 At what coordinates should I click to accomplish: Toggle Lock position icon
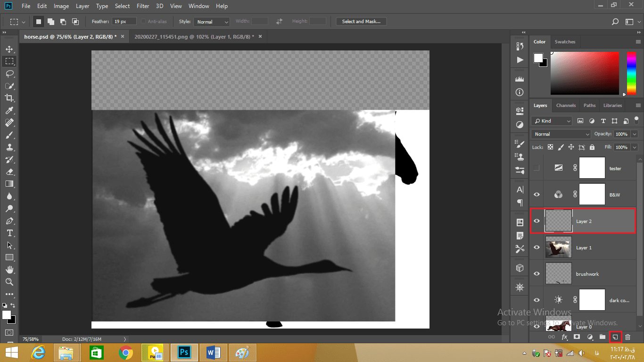(571, 147)
